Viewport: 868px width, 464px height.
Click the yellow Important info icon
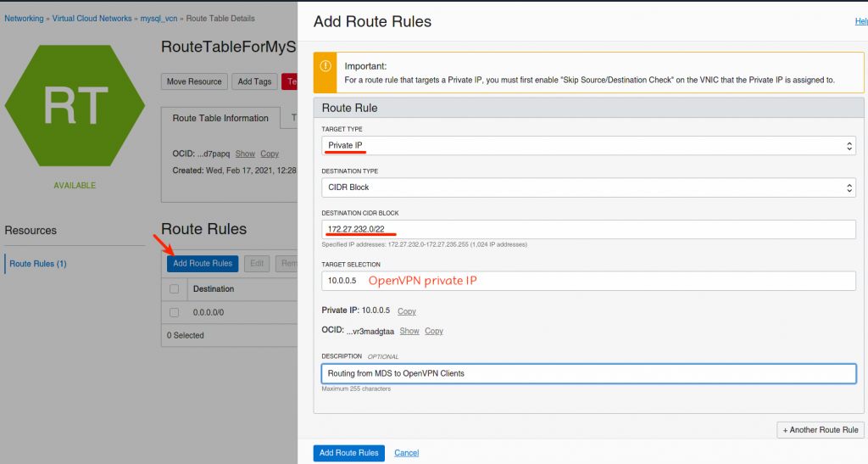[325, 72]
